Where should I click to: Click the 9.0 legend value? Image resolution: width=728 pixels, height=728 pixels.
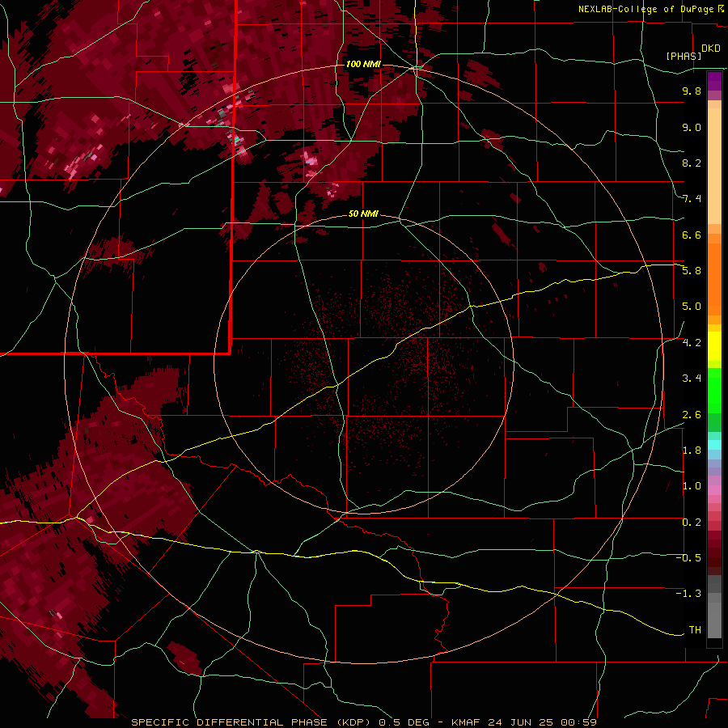coord(692,127)
